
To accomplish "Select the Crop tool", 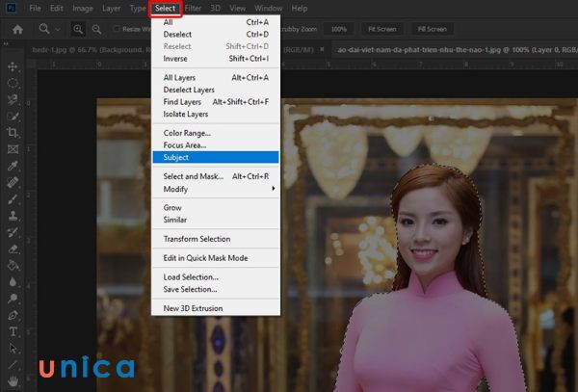I will [13, 132].
